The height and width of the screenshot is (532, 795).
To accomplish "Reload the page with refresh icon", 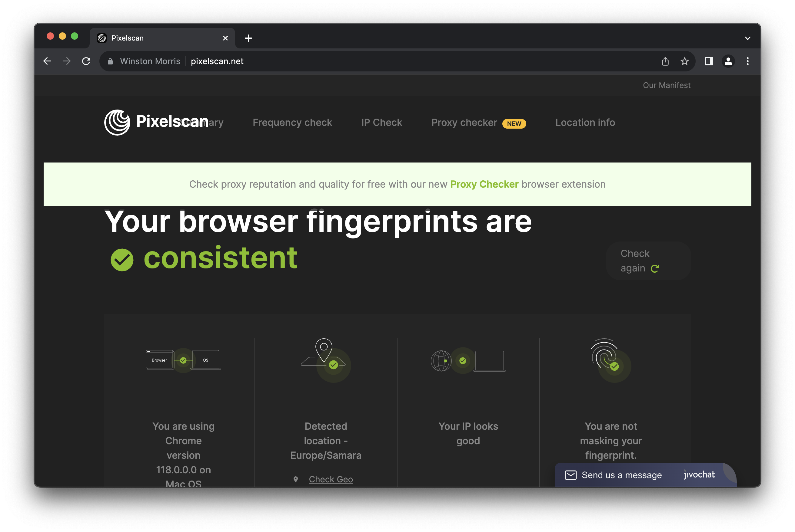I will pos(86,61).
